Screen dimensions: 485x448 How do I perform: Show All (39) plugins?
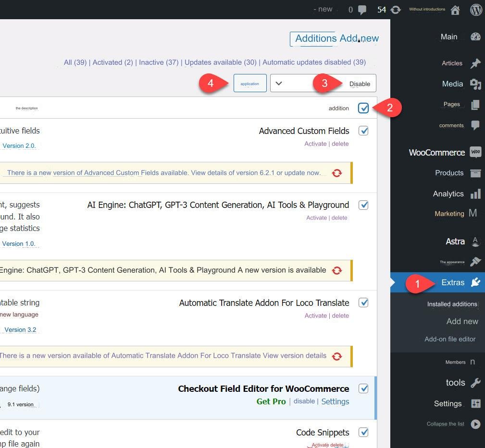pos(75,62)
